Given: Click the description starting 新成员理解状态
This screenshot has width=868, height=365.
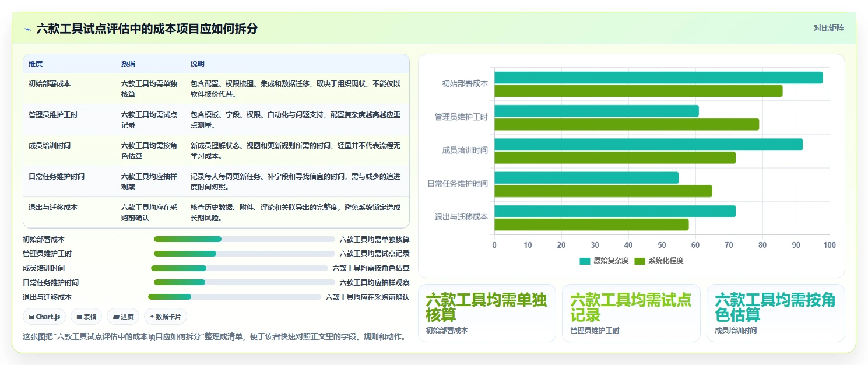Looking at the screenshot, I should [296, 150].
